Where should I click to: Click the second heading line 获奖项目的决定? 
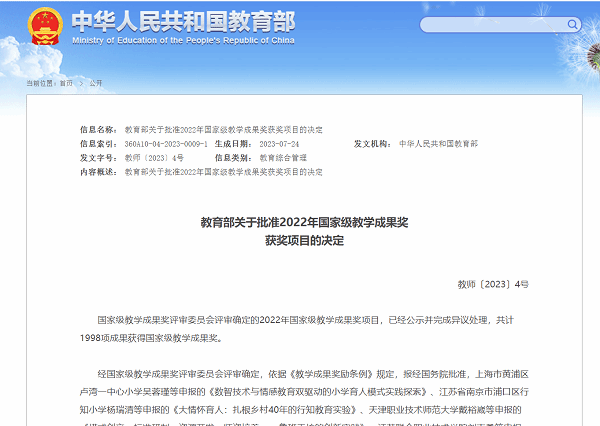[x=304, y=241]
